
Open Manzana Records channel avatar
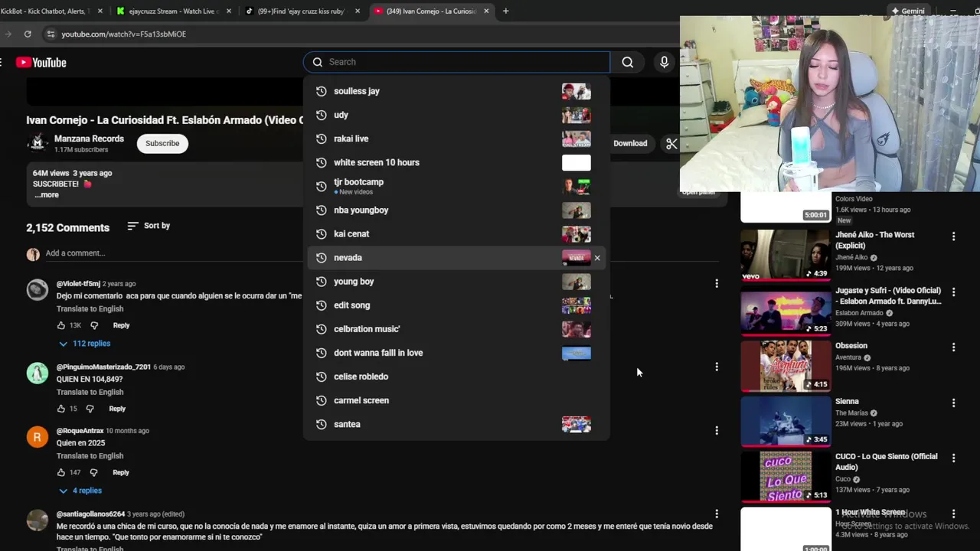38,143
